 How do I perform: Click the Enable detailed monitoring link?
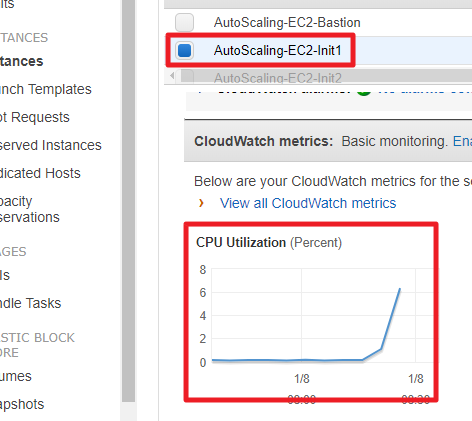tap(462, 141)
